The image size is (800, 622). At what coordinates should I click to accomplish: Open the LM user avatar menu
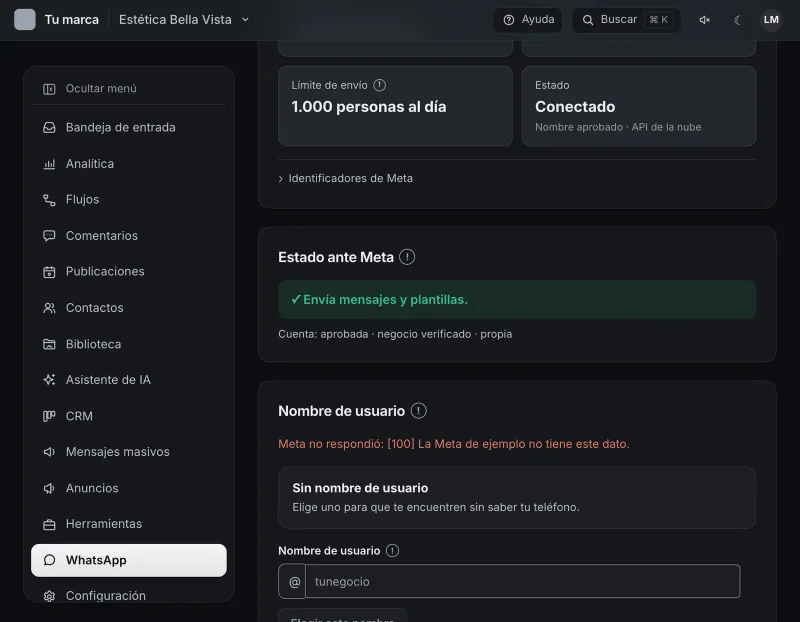[x=771, y=20]
